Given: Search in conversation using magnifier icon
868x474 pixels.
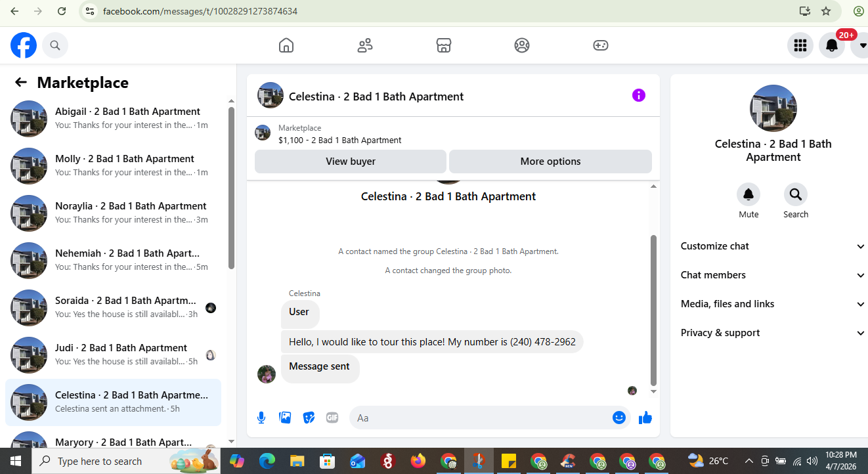Looking at the screenshot, I should 796,194.
